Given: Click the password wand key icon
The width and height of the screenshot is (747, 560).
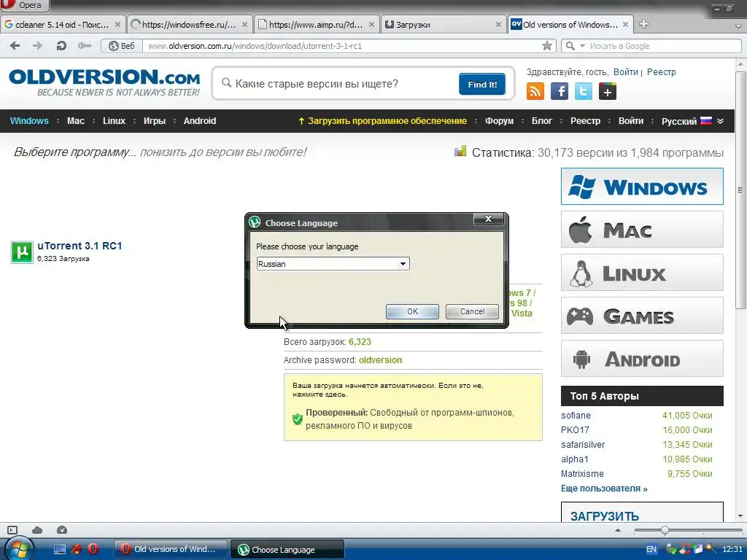Looking at the screenshot, I should point(85,46).
